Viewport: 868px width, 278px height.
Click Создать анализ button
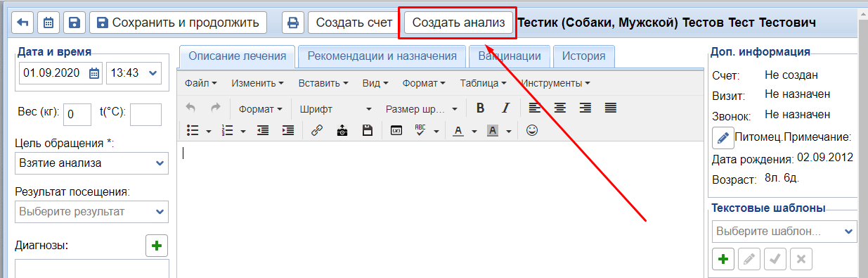[458, 23]
